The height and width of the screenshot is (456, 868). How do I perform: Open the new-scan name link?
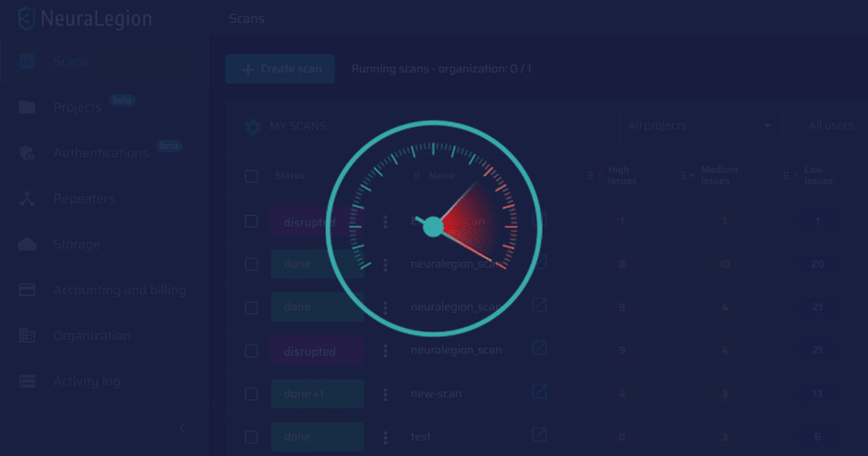point(436,394)
